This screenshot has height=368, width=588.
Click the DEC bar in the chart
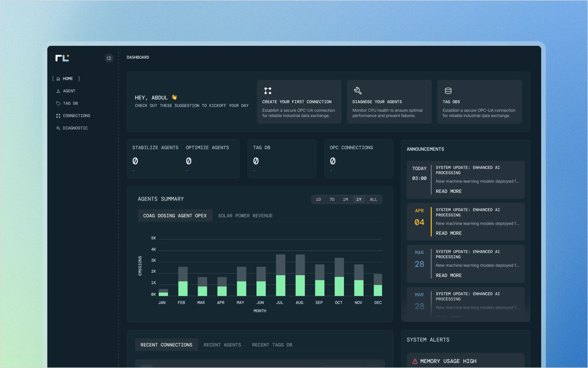[x=378, y=285]
